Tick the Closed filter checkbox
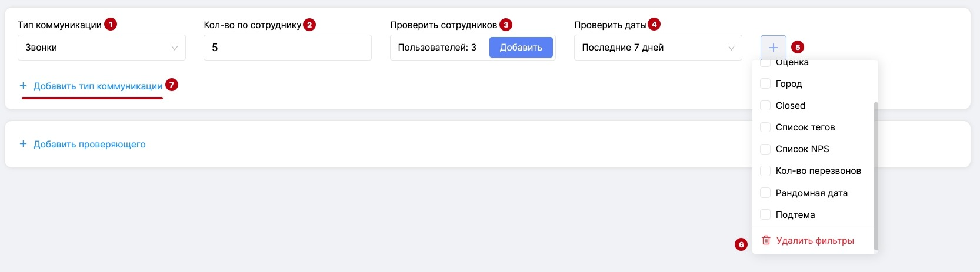Image resolution: width=980 pixels, height=272 pixels. click(x=765, y=106)
